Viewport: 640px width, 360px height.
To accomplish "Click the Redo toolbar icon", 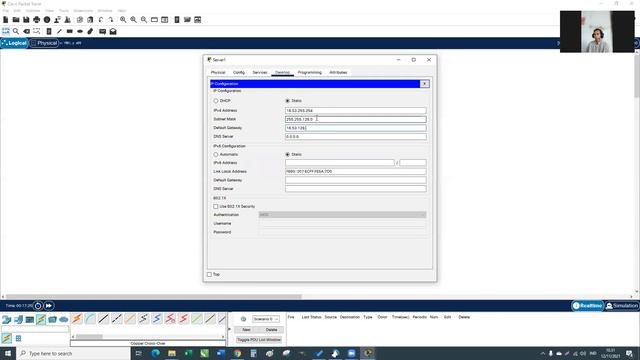I will click(111, 20).
